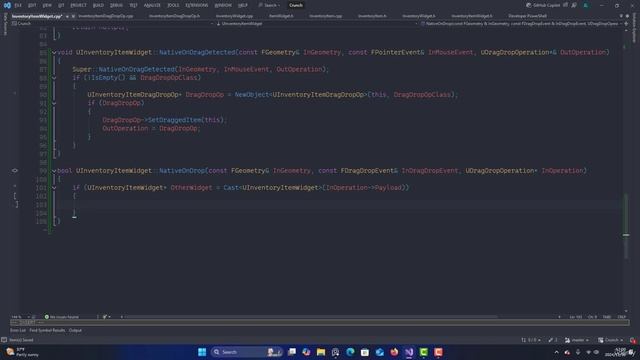Switch to InventoryItem.cpp tab
This screenshot has height=360, width=640.
click(x=326, y=16)
